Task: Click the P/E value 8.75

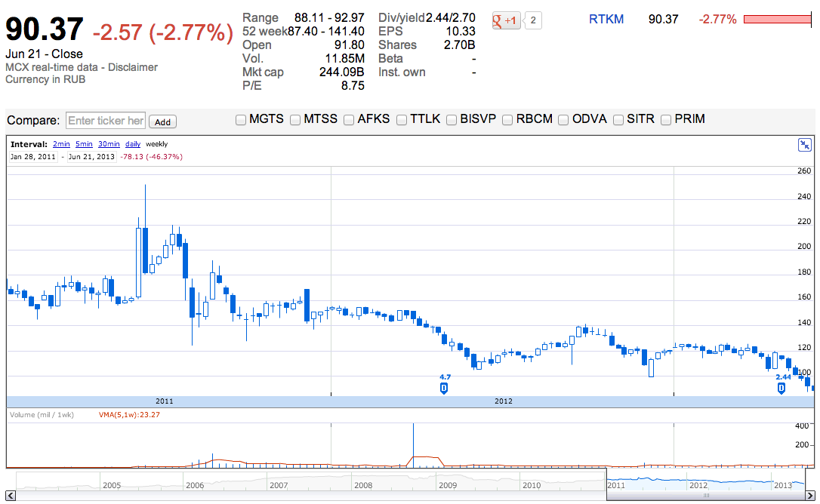Action: click(x=353, y=86)
